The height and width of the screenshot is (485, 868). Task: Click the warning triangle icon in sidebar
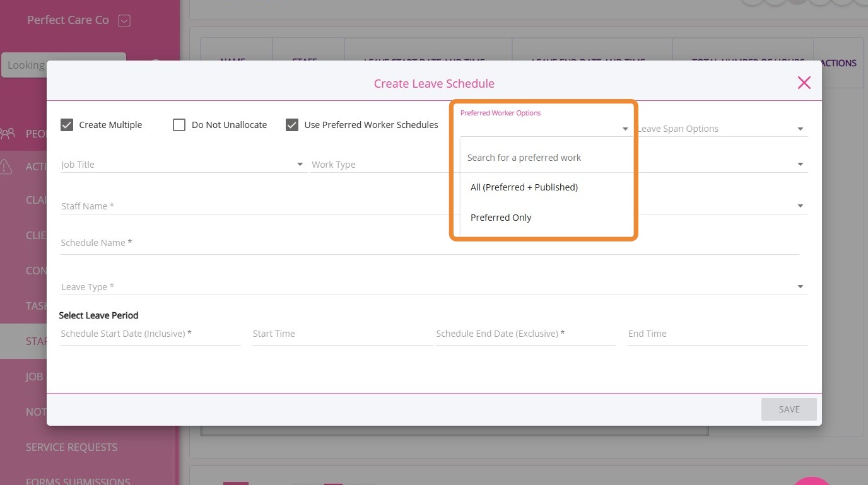point(6,167)
